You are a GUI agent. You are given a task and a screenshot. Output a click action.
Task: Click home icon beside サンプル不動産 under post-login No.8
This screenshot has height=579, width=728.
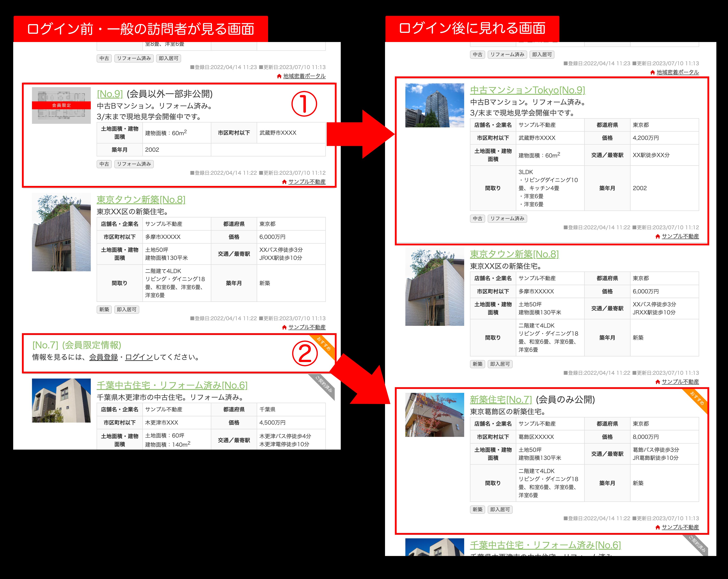[658, 382]
